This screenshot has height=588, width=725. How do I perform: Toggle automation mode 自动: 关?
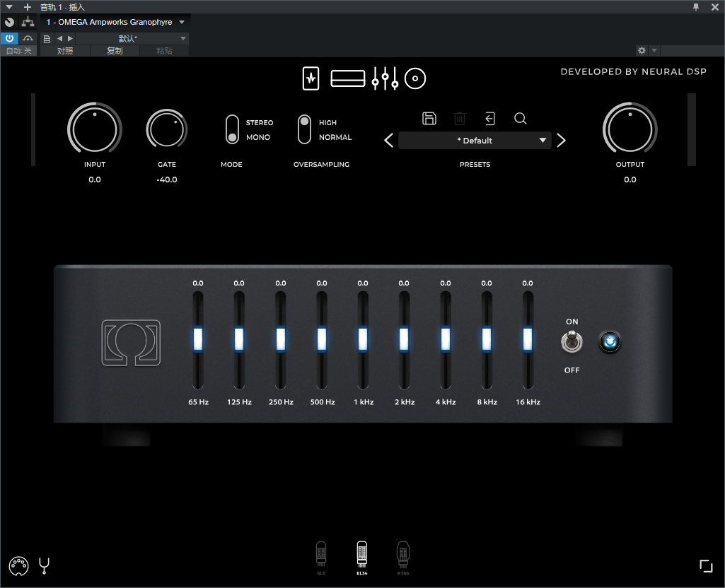pos(19,50)
